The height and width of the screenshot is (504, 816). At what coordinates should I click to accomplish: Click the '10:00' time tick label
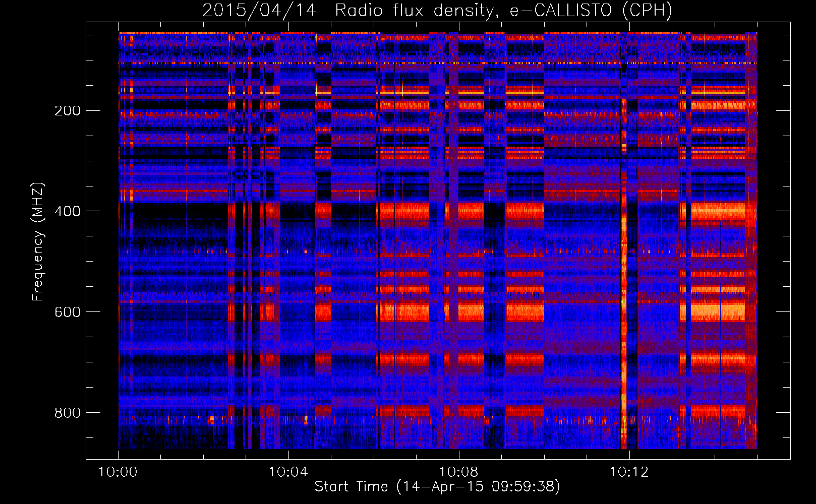118,472
